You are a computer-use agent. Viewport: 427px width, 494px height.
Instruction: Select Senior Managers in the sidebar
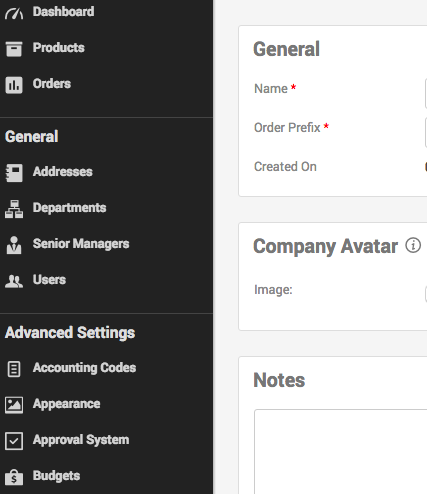pos(81,244)
